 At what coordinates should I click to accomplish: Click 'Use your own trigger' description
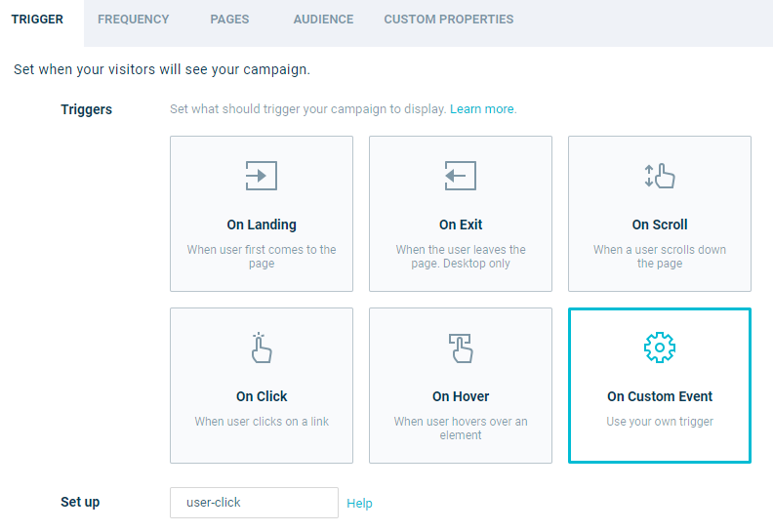(x=660, y=422)
